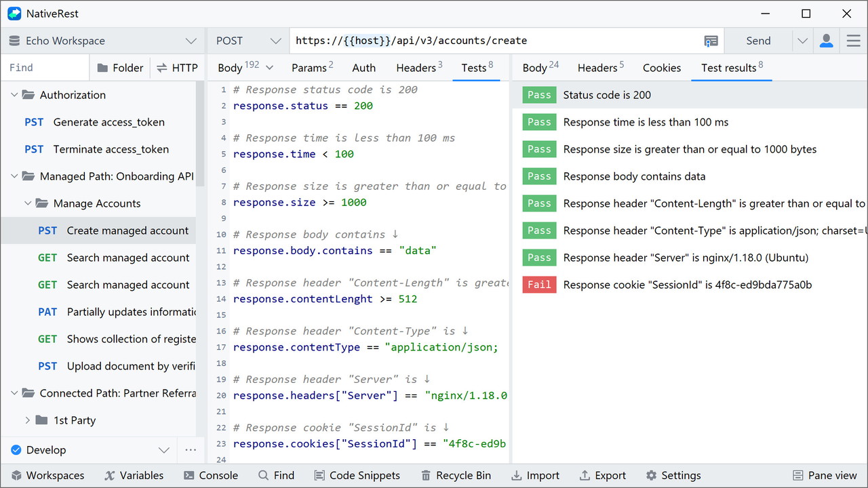The height and width of the screenshot is (488, 868).
Task: Open the Recycle Bin
Action: click(456, 475)
